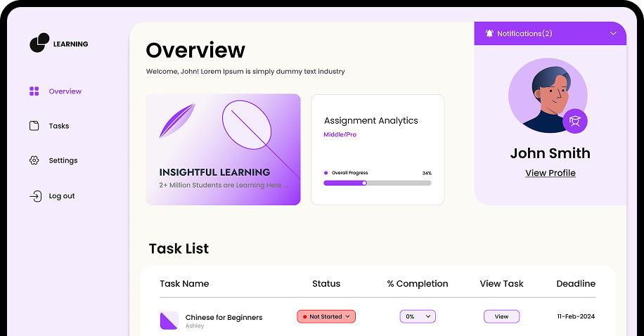Go to Overview in the sidebar
644x336 pixels.
tap(65, 91)
